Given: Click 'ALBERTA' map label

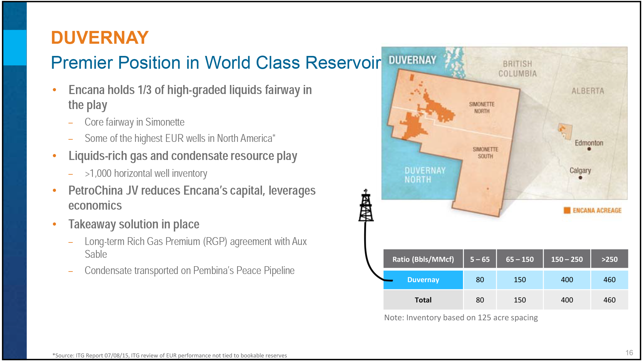Looking at the screenshot, I should (x=588, y=91).
